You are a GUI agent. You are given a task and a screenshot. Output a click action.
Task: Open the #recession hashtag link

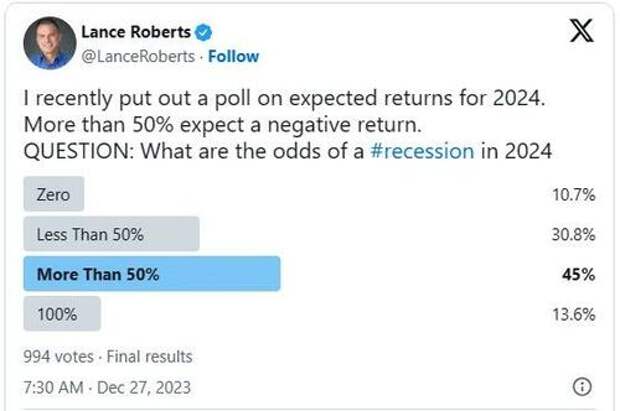click(x=422, y=151)
